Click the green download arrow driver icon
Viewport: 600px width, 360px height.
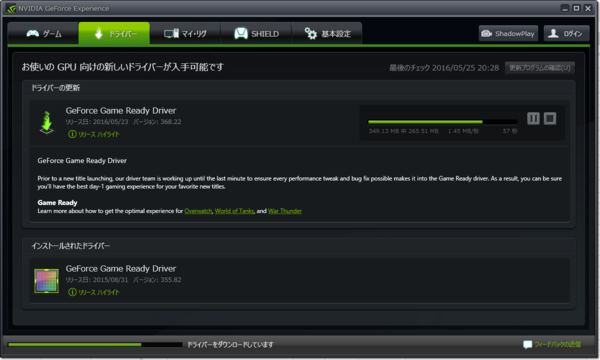coord(47,122)
